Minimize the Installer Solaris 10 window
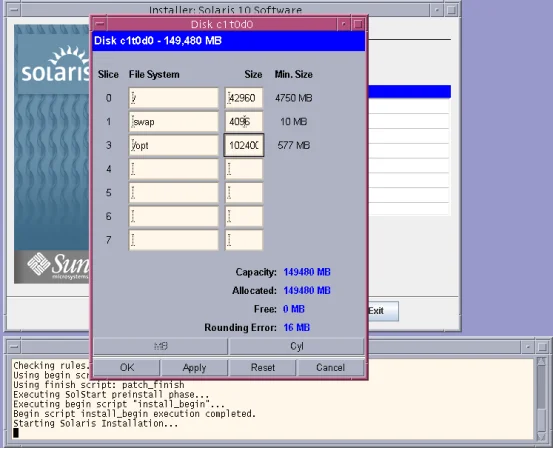This screenshot has width=553, height=449. 437,10
